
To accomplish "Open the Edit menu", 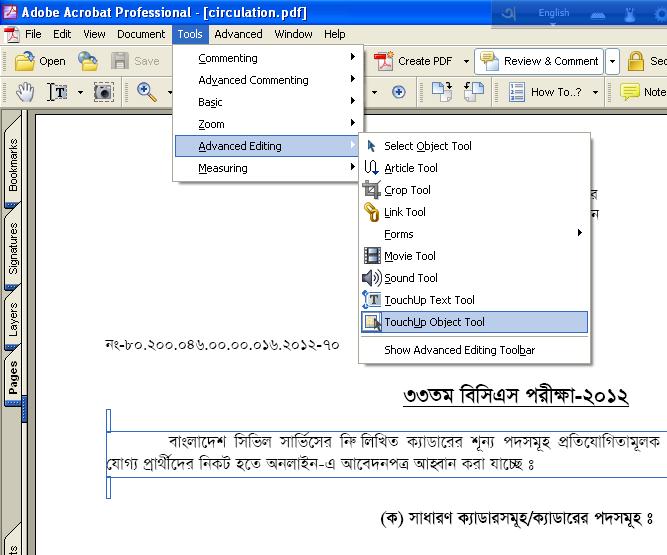I will pos(62,34).
